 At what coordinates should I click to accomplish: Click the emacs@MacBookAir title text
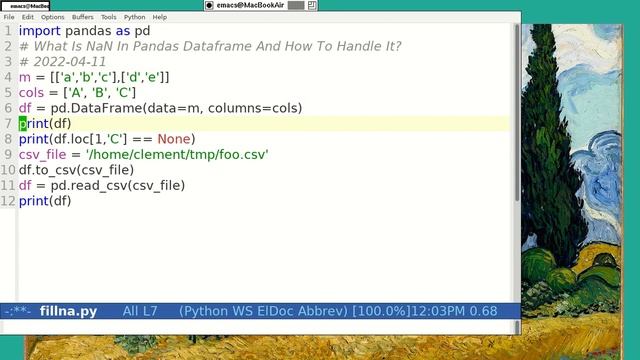(x=250, y=5)
